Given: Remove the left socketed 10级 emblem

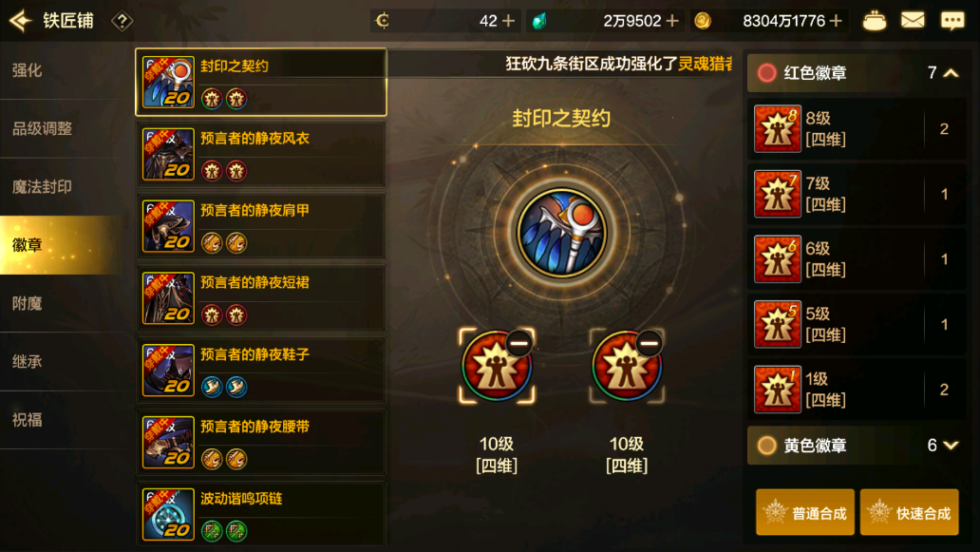Looking at the screenshot, I should pyautogui.click(x=518, y=343).
